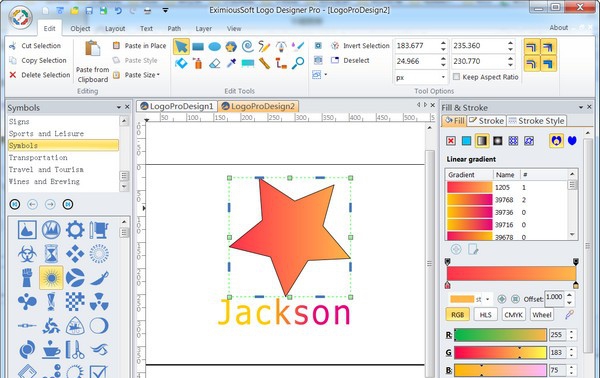Select the ruler measure tool
Viewport: 600px width, 378px height.
[264, 63]
